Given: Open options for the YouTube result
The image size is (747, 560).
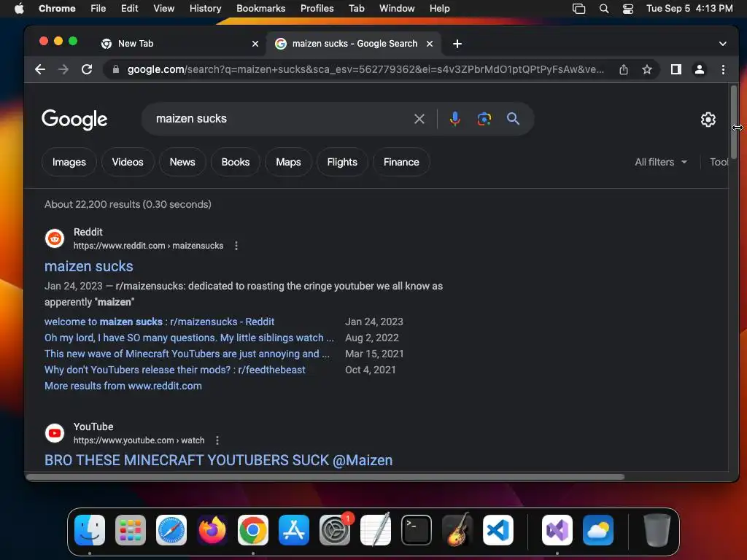Looking at the screenshot, I should [x=217, y=440].
